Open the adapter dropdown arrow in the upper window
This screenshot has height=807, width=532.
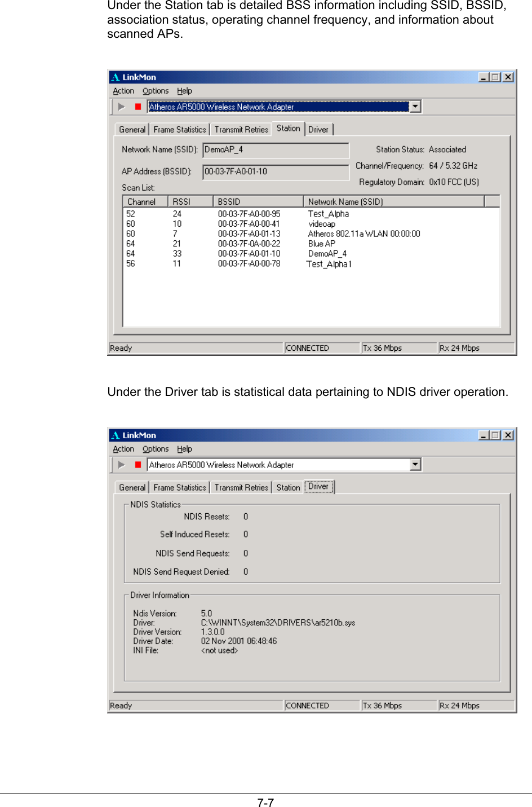(x=415, y=107)
